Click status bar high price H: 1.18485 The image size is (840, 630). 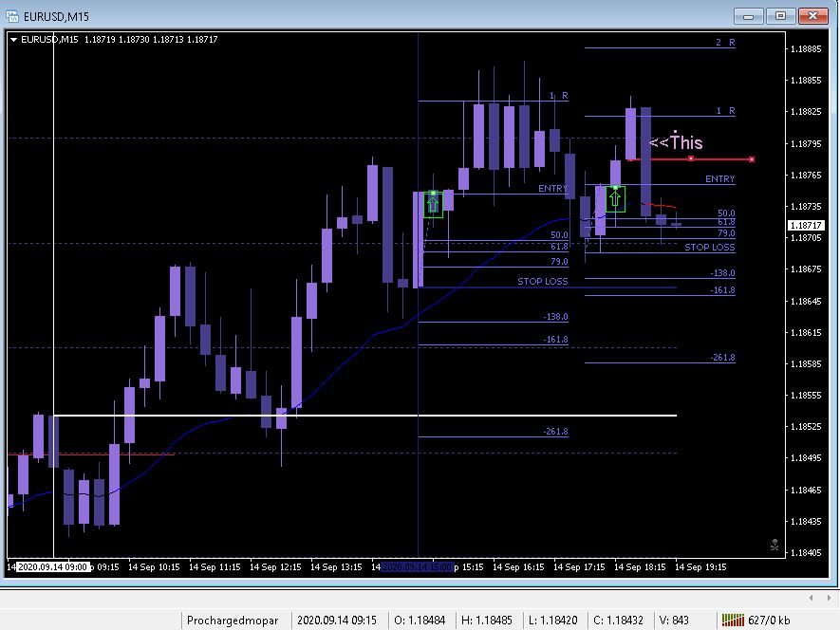pos(486,621)
